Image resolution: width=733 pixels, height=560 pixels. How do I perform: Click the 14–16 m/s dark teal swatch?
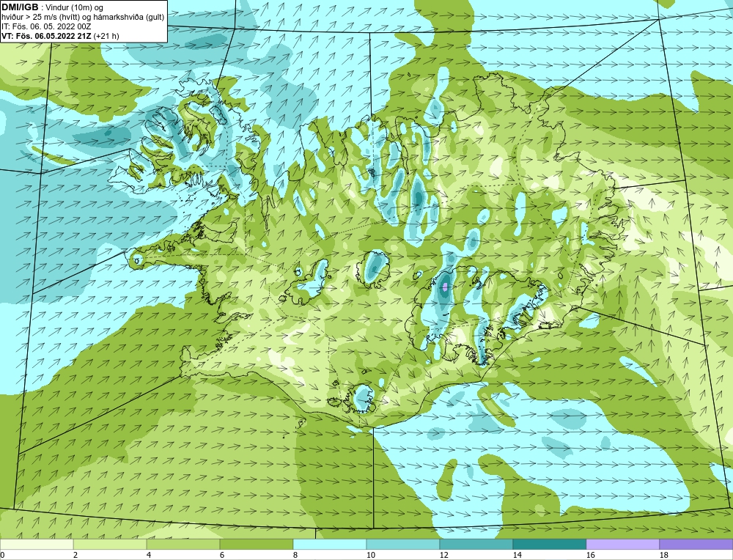(x=550, y=544)
